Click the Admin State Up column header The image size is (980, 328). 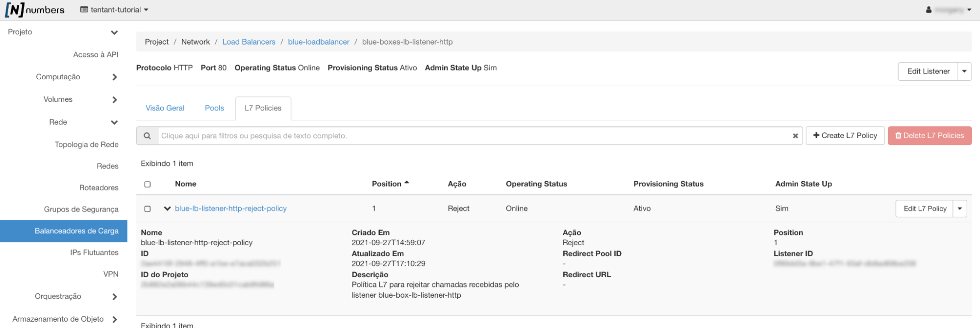click(804, 184)
